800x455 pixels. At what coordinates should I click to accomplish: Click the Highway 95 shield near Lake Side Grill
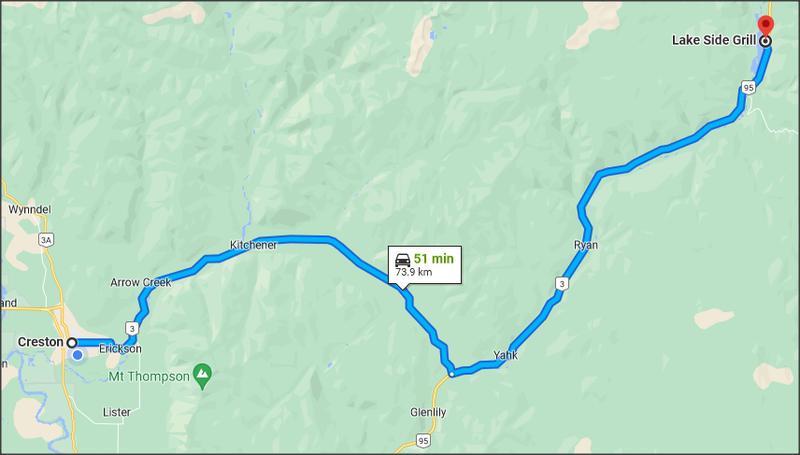coord(748,88)
